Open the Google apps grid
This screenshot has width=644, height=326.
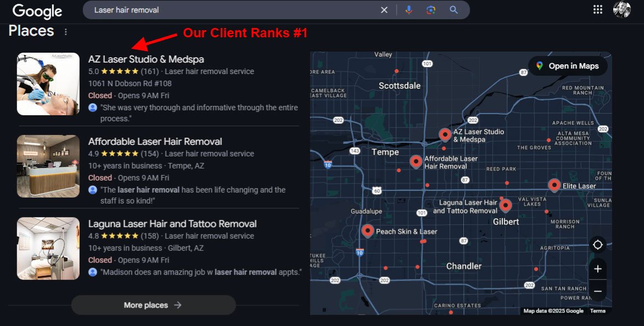[x=598, y=9]
